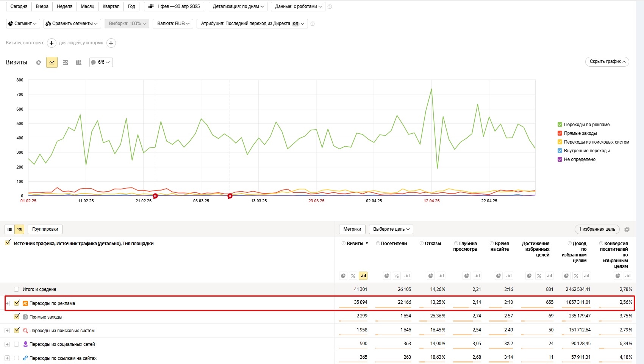The height and width of the screenshot is (364, 644).
Task: Open the Сегмент dropdown
Action: [23, 23]
